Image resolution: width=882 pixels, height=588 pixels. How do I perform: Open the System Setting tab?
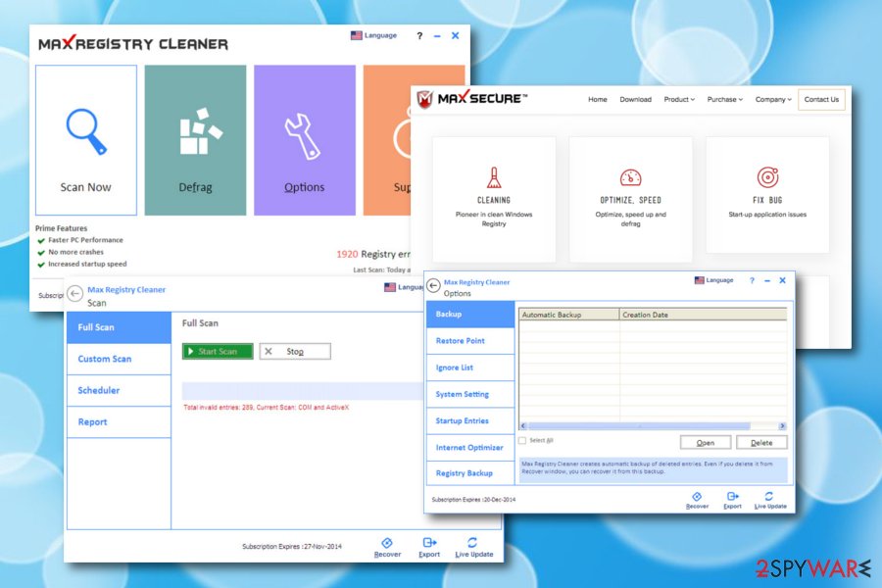click(x=470, y=394)
